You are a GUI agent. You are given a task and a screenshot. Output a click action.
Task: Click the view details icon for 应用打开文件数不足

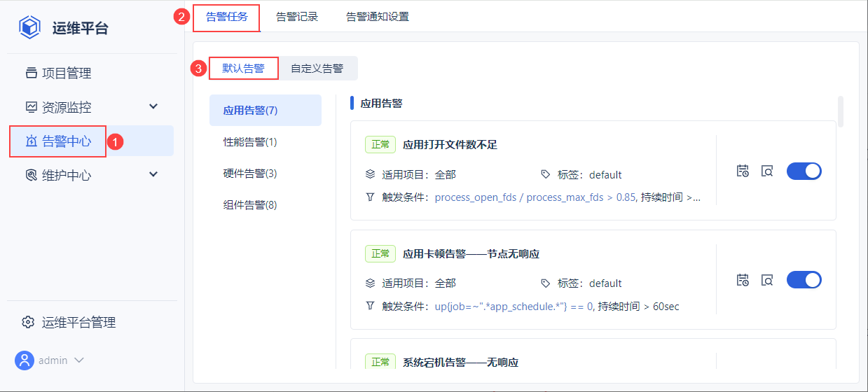click(x=767, y=171)
